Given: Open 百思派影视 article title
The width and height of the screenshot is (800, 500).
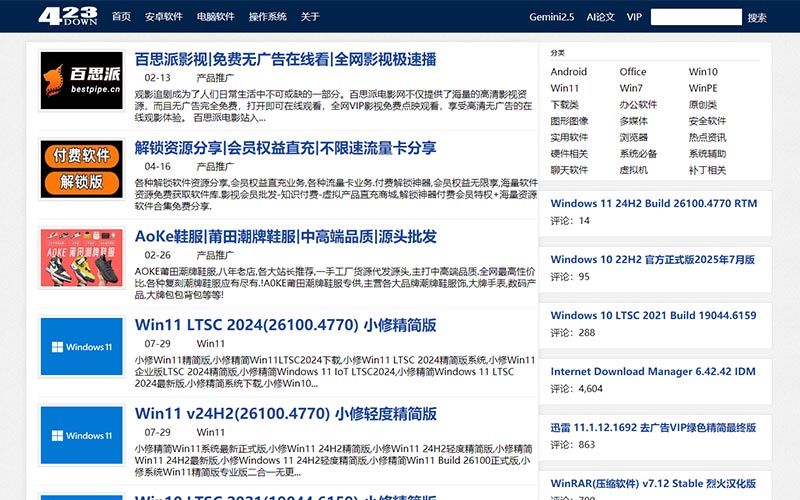Looking at the screenshot, I should point(286,59).
